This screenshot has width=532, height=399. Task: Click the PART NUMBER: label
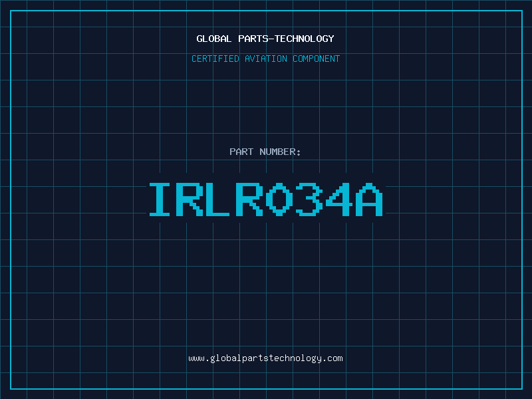[265, 152]
